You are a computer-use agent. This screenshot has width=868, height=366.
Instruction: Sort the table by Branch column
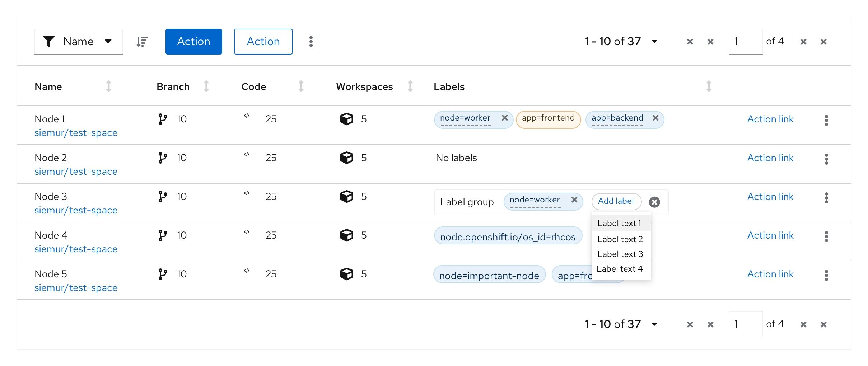point(206,86)
